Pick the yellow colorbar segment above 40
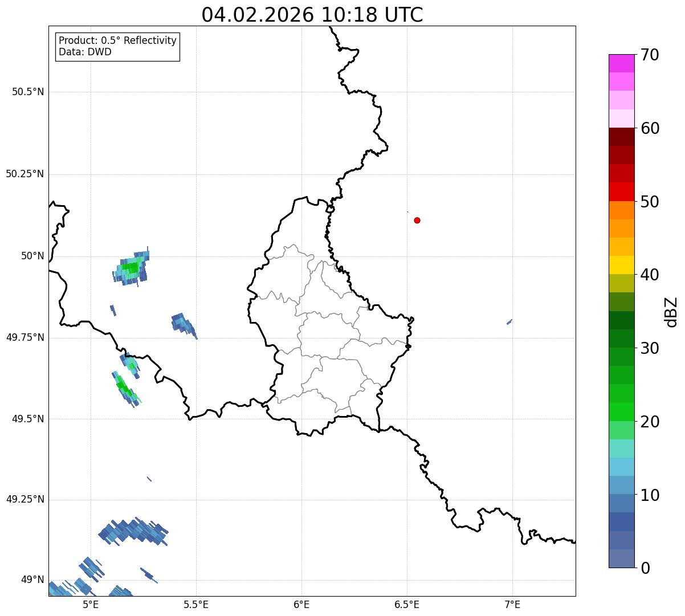Viewport: 685px width, 616px height. [621, 266]
